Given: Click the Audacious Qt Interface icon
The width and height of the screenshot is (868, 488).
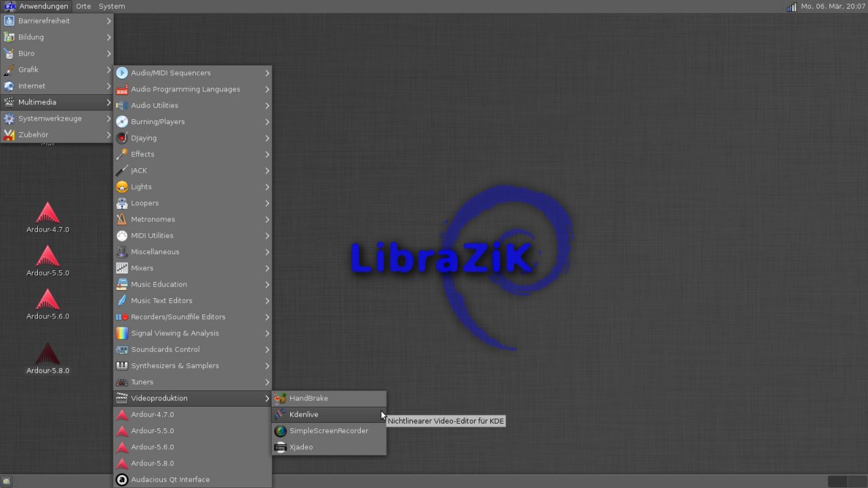Looking at the screenshot, I should click(x=122, y=480).
